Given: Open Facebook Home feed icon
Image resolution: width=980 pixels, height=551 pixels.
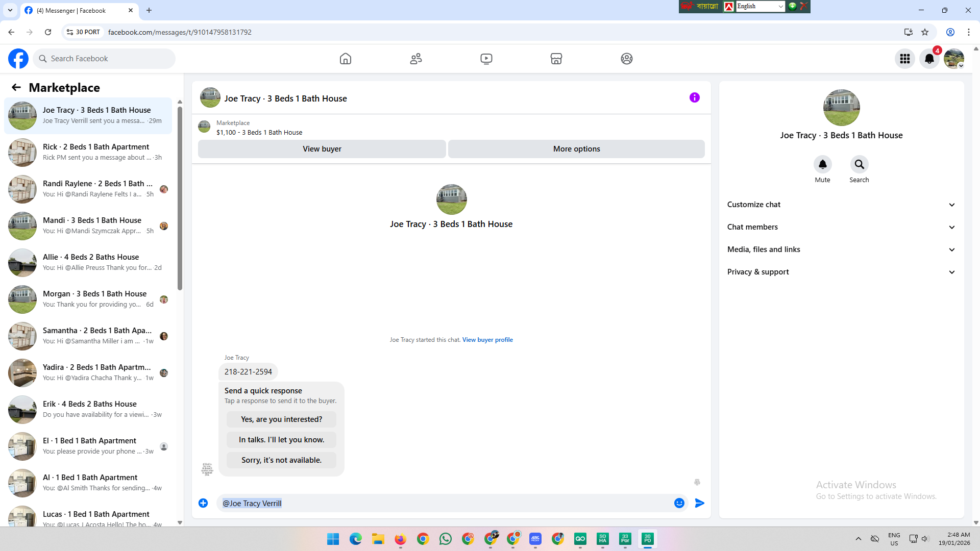Looking at the screenshot, I should click(346, 59).
